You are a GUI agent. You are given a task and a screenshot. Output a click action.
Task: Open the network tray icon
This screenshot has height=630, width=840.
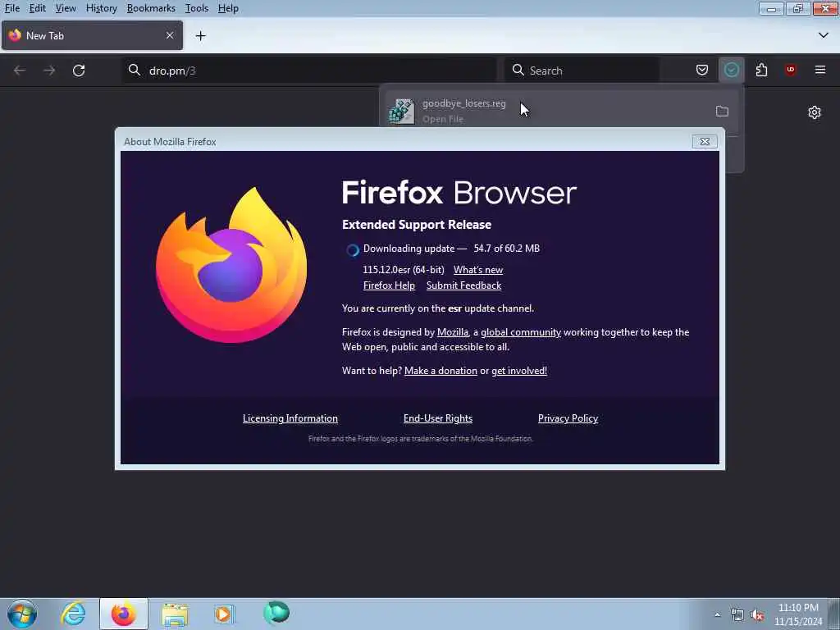pos(737,615)
